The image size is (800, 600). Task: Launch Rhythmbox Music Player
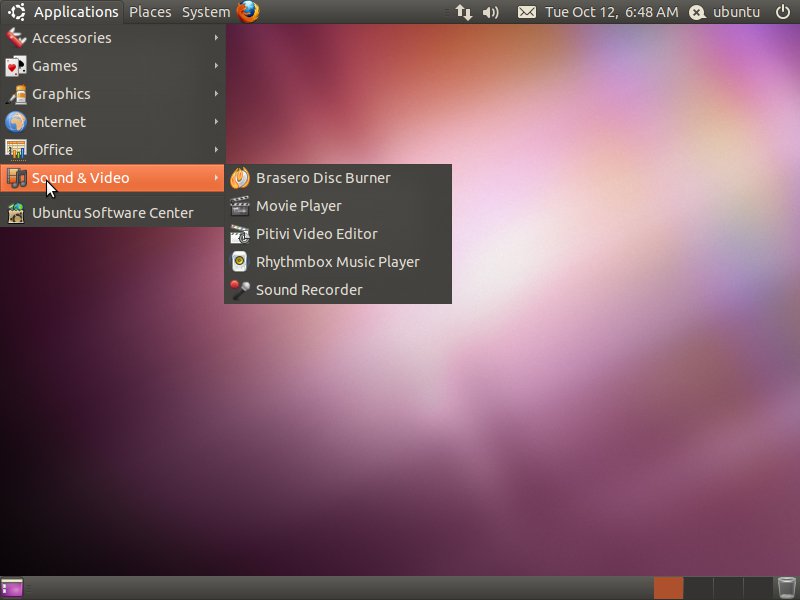click(x=338, y=262)
